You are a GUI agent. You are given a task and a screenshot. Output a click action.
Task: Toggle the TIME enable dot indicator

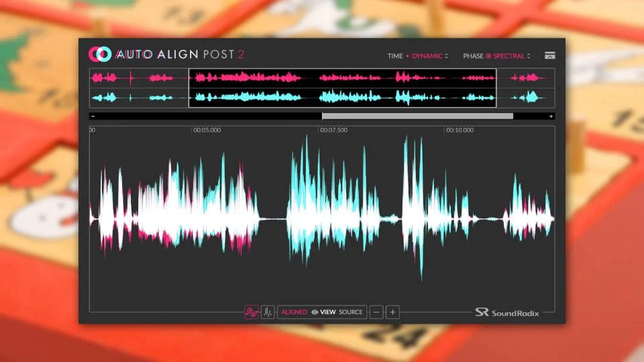(407, 56)
